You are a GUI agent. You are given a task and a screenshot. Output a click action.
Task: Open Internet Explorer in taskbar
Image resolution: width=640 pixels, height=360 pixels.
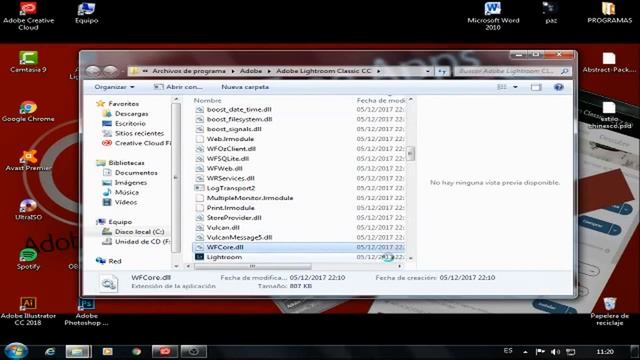click(x=50, y=351)
